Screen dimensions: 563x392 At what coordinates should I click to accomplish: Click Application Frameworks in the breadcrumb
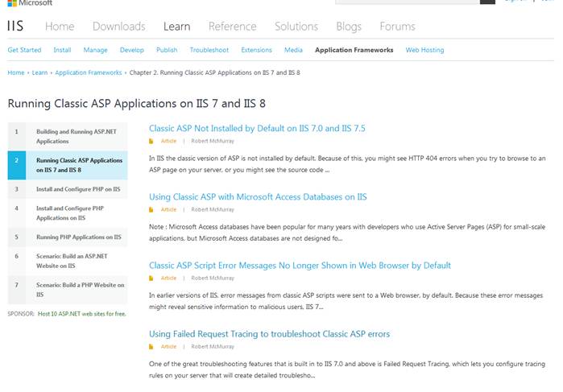pyautogui.click(x=89, y=72)
